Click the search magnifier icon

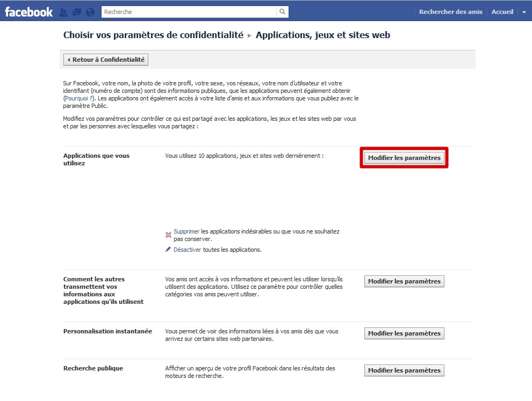[282, 12]
